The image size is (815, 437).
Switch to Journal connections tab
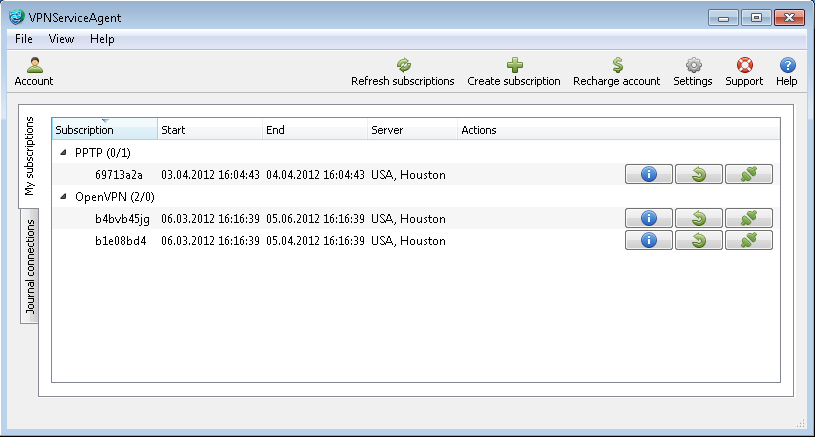click(30, 267)
